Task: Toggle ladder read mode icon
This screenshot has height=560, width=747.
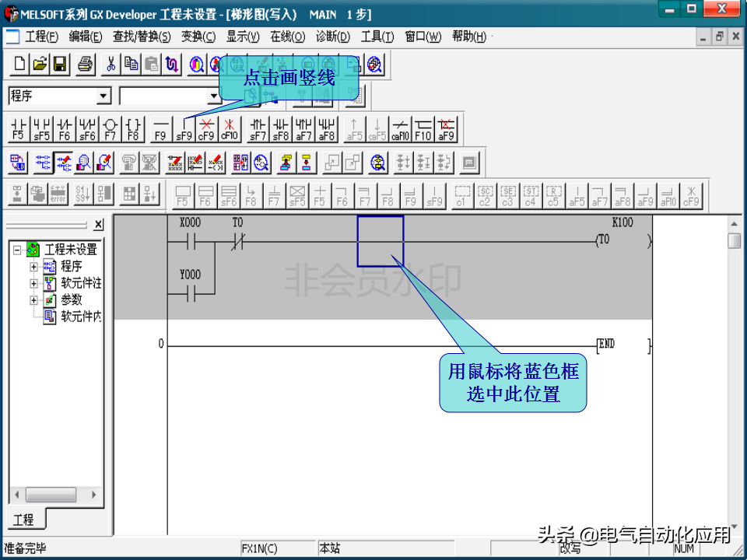Action: click(44, 163)
